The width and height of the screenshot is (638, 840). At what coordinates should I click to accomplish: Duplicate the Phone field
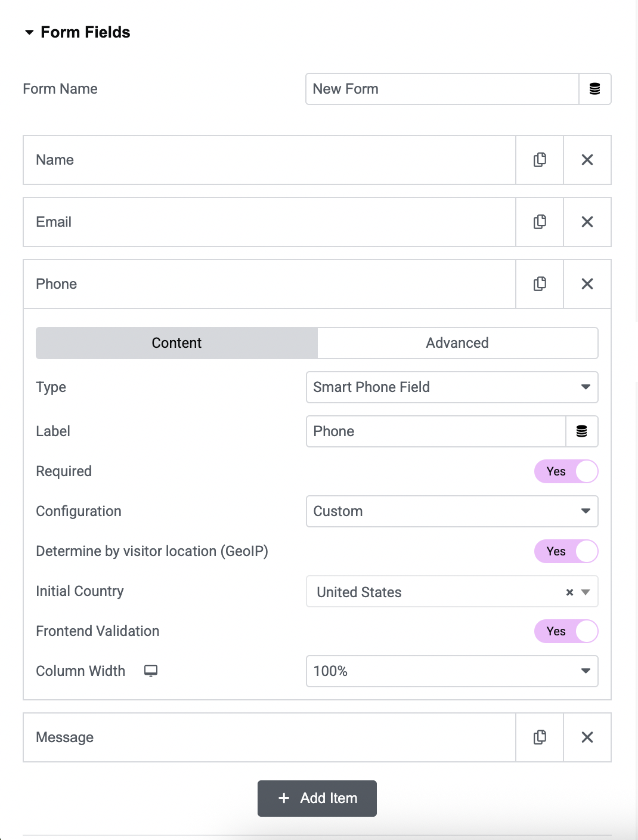[539, 284]
